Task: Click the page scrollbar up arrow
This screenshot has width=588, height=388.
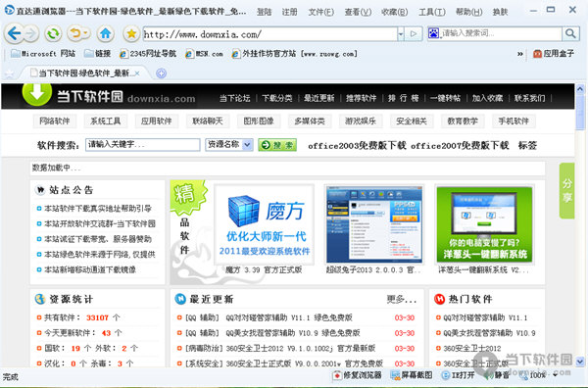Action: pyautogui.click(x=580, y=89)
